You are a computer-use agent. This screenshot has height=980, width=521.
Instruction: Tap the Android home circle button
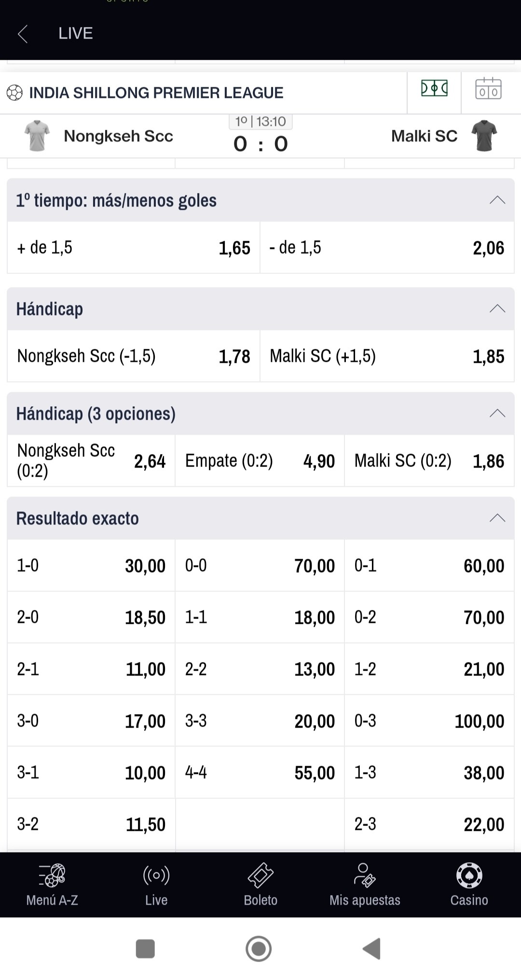[x=259, y=948]
